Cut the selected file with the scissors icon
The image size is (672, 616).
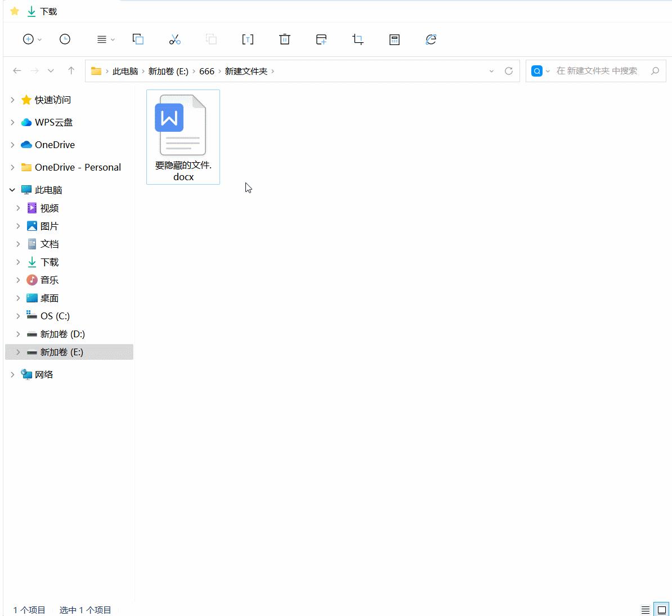tap(174, 39)
